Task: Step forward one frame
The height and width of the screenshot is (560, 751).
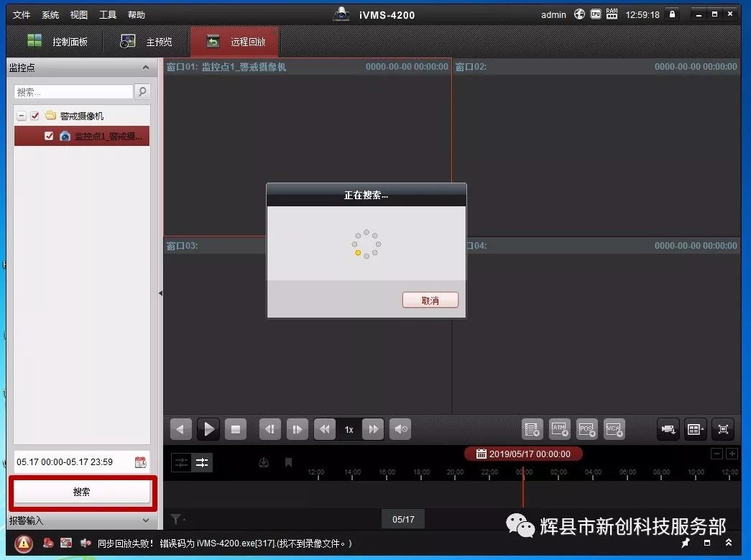Action: [297, 429]
